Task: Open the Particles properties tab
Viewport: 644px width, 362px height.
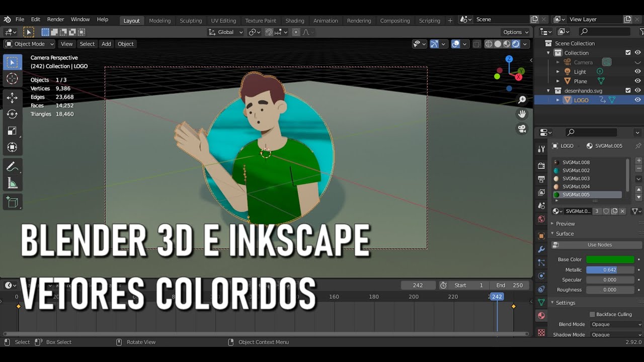Action: 541,262
